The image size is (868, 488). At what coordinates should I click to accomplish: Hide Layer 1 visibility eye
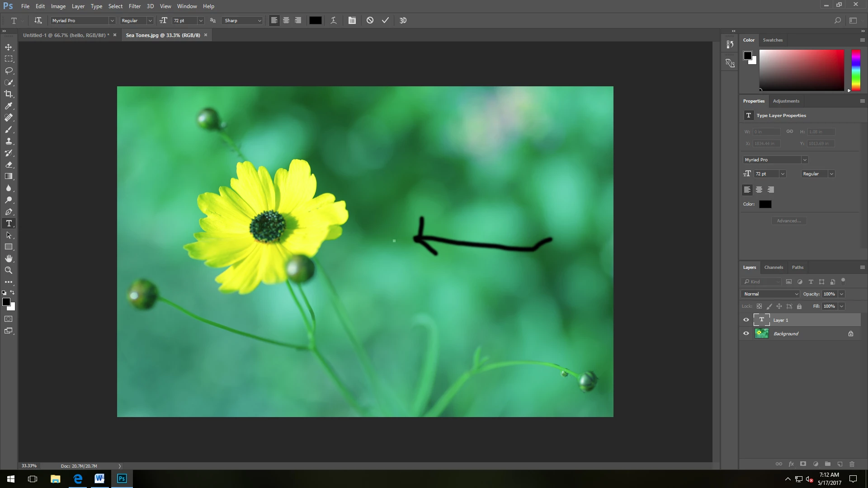click(746, 320)
